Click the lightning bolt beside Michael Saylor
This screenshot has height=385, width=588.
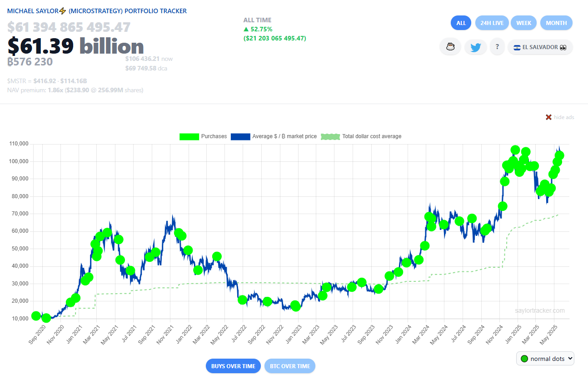pos(62,11)
